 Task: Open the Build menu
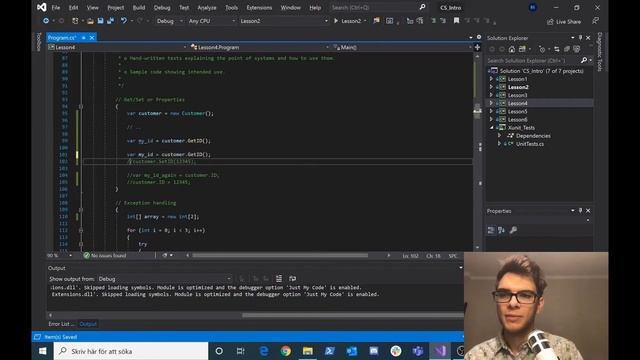(x=139, y=8)
